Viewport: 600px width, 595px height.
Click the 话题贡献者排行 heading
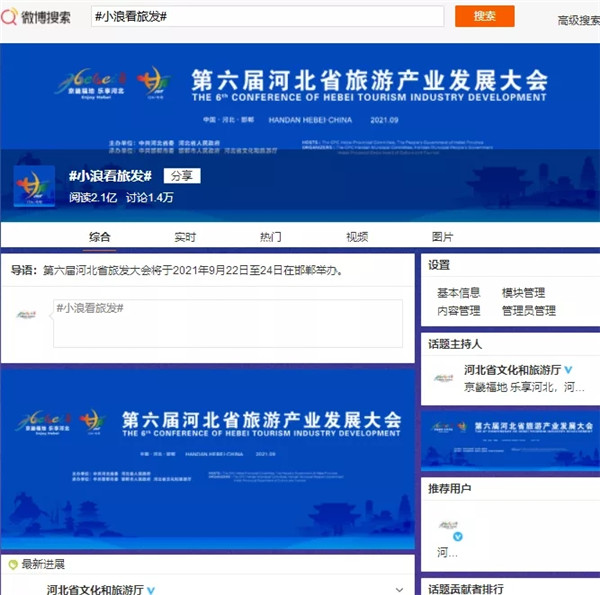[466, 588]
